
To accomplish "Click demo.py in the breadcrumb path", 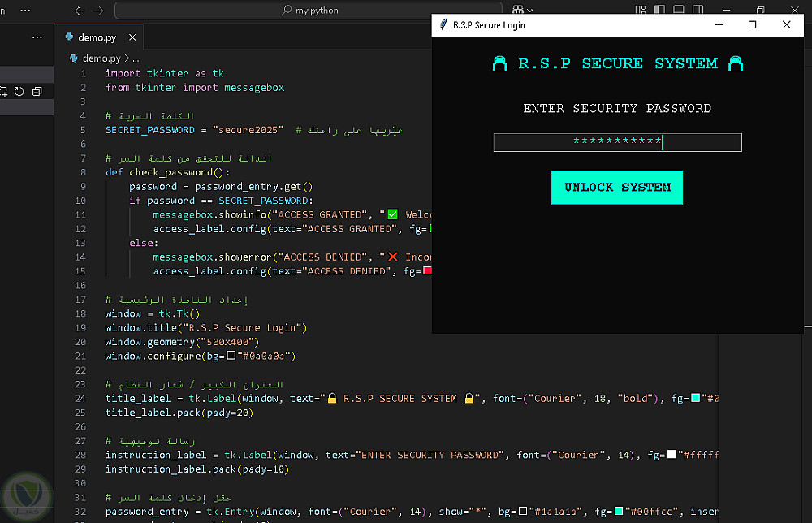I will 101,58.
